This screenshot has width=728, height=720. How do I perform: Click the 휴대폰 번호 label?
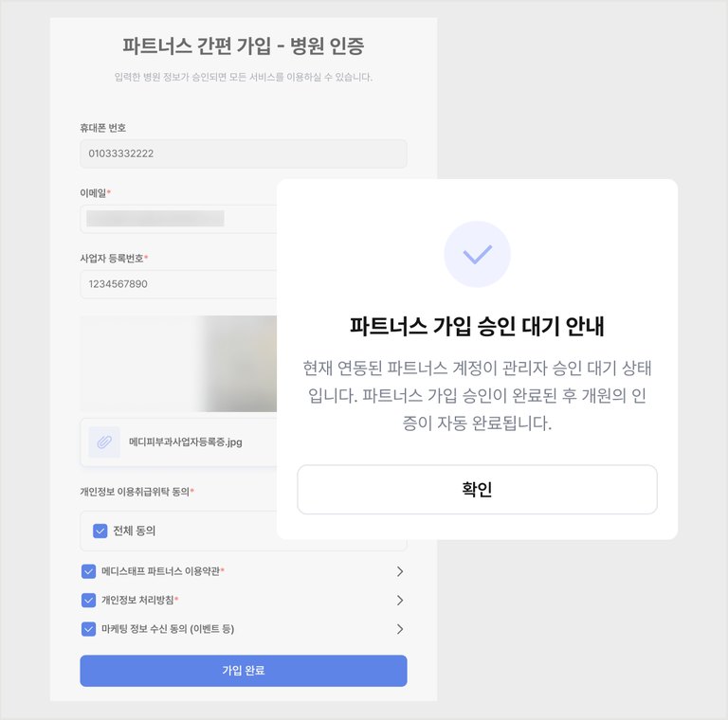tap(102, 128)
